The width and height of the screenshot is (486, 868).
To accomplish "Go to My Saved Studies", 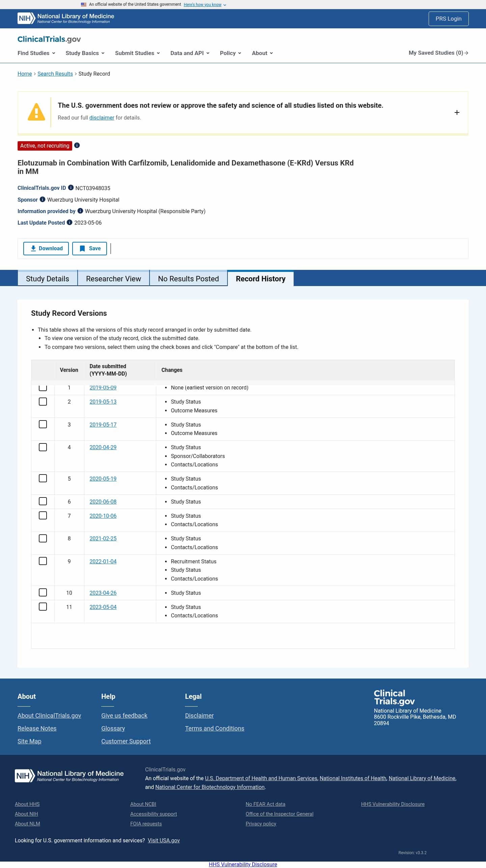I will (x=438, y=53).
